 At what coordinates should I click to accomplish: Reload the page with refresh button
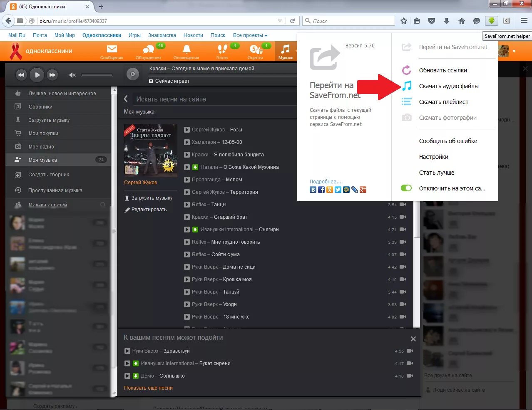point(293,21)
